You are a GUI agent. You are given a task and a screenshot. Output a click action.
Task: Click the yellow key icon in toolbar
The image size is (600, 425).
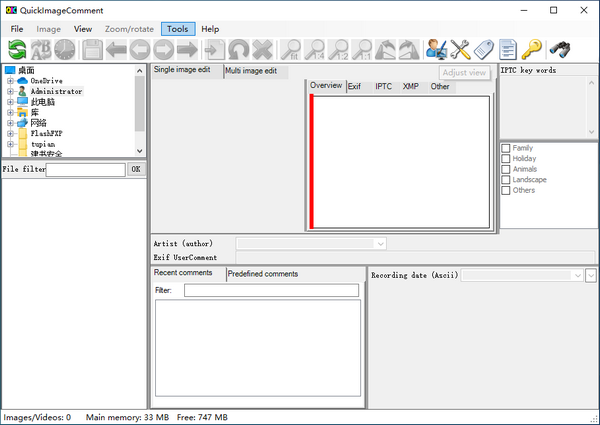(532, 48)
